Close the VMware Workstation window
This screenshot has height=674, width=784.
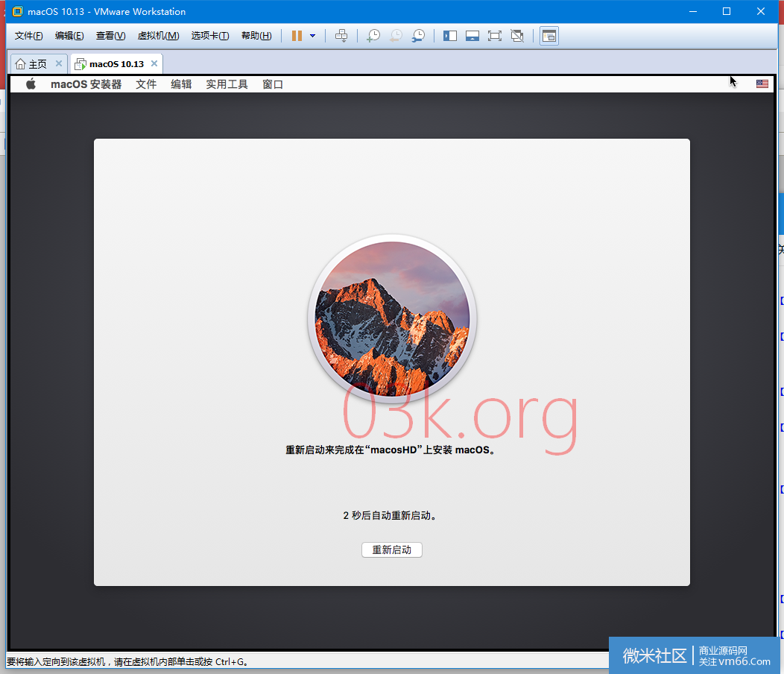tap(761, 11)
